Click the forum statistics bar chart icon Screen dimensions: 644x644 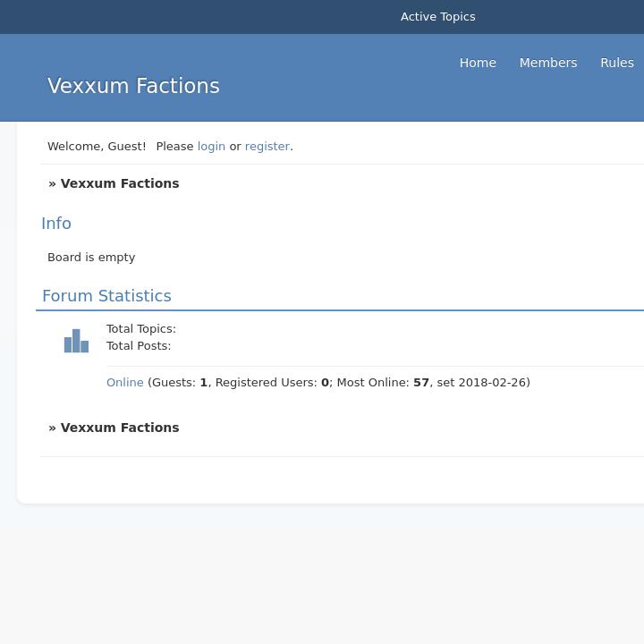pos(76,341)
